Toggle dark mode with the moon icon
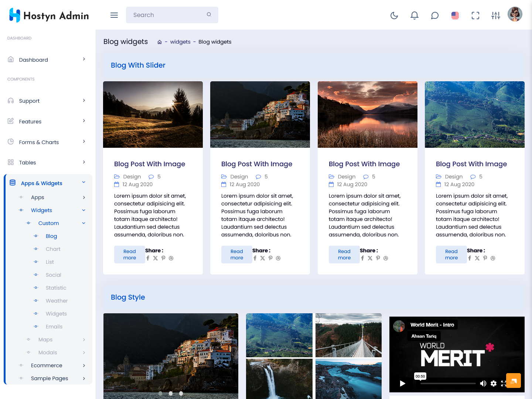The height and width of the screenshot is (399, 532). click(394, 16)
